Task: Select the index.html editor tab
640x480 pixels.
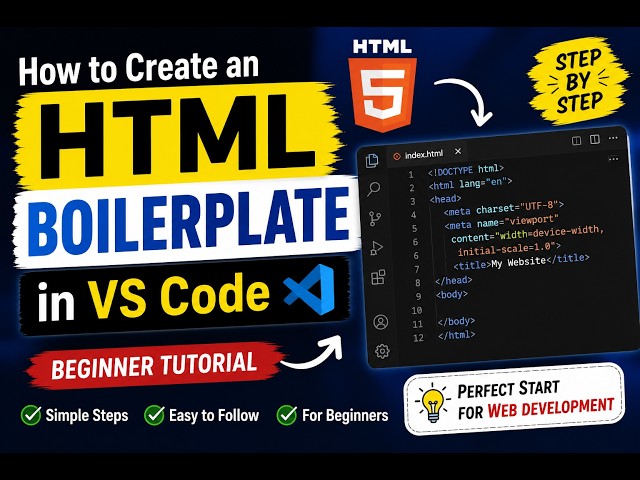Action: point(426,154)
